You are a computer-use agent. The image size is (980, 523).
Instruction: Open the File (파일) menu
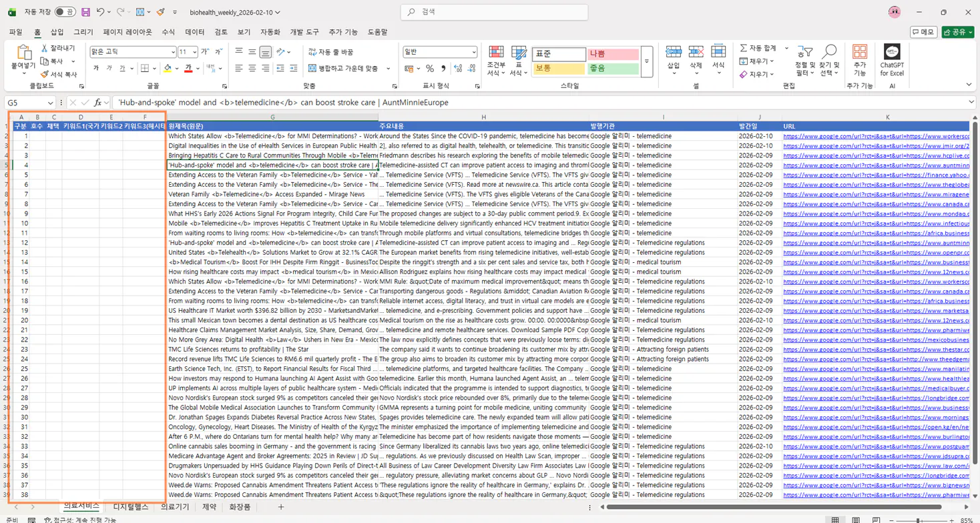pos(16,32)
